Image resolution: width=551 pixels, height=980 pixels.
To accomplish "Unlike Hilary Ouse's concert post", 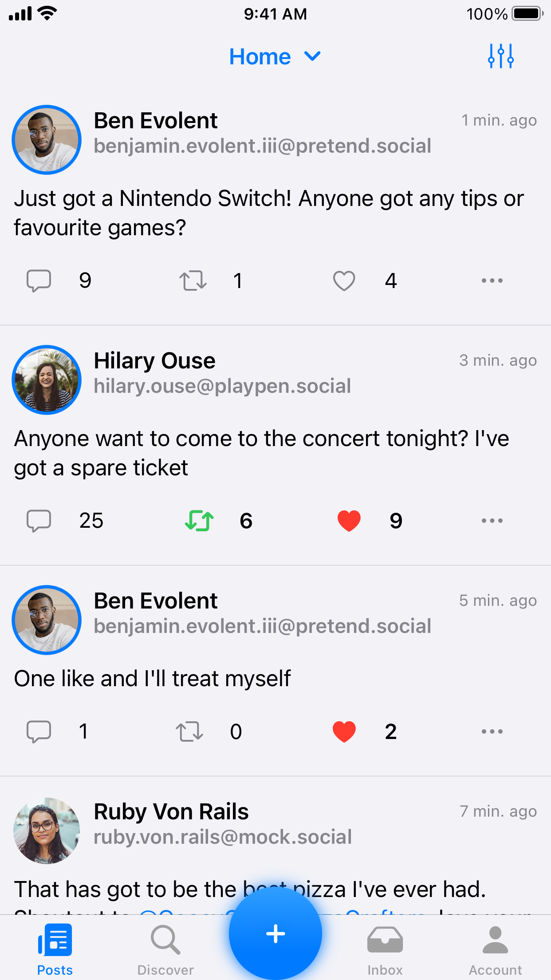I will [x=349, y=521].
